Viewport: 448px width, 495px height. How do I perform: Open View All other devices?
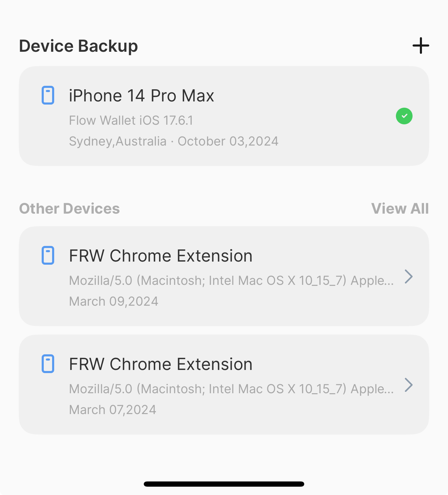click(x=400, y=209)
